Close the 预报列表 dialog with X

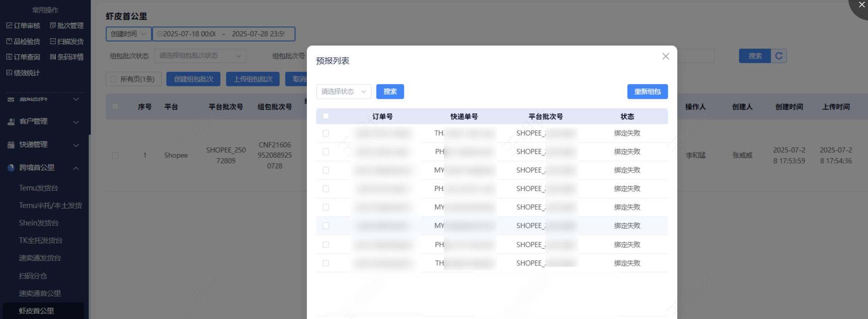click(665, 56)
